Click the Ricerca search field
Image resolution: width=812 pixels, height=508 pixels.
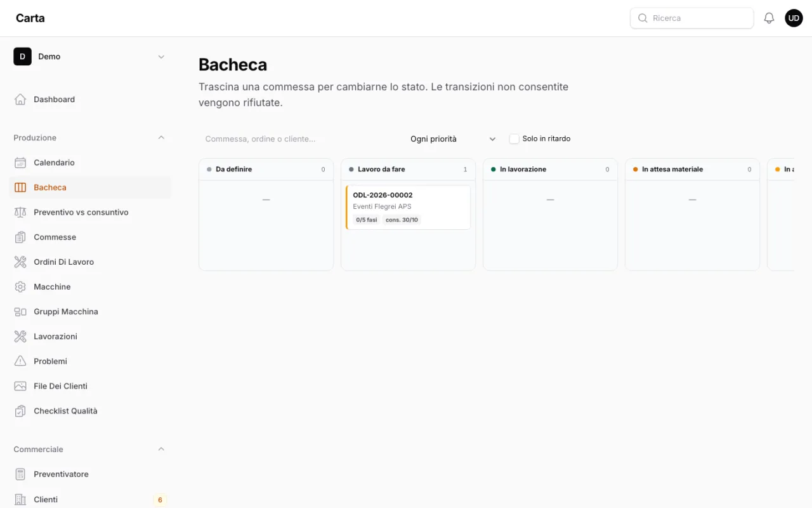[x=691, y=18]
